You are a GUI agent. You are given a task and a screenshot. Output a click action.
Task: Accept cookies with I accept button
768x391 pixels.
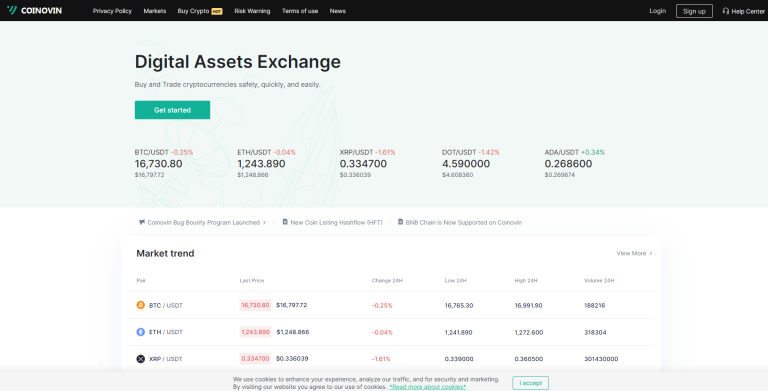[x=530, y=383]
